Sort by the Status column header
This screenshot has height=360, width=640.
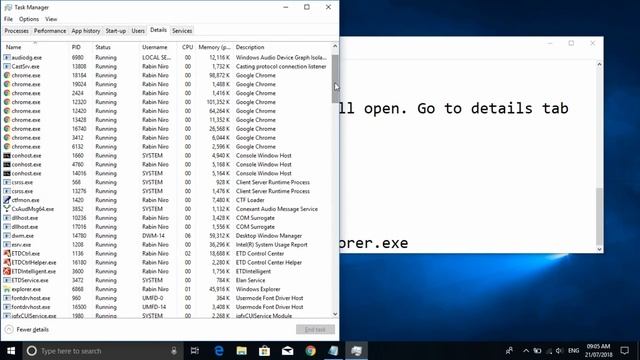click(x=116, y=47)
